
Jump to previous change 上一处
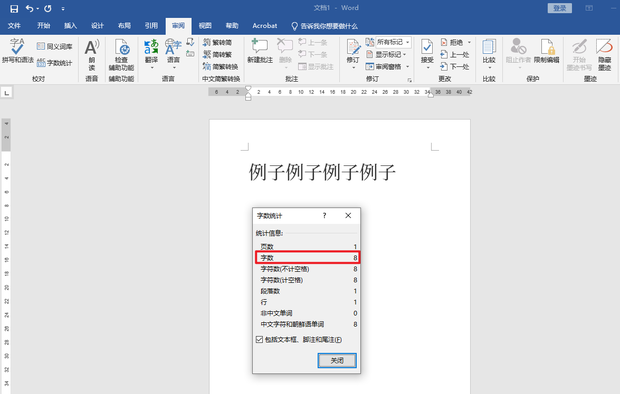455,54
